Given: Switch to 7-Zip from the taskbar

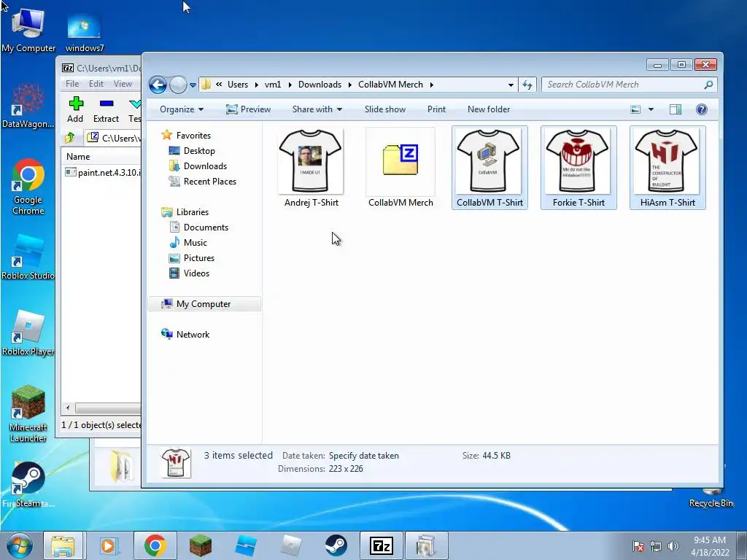Looking at the screenshot, I should (381, 545).
